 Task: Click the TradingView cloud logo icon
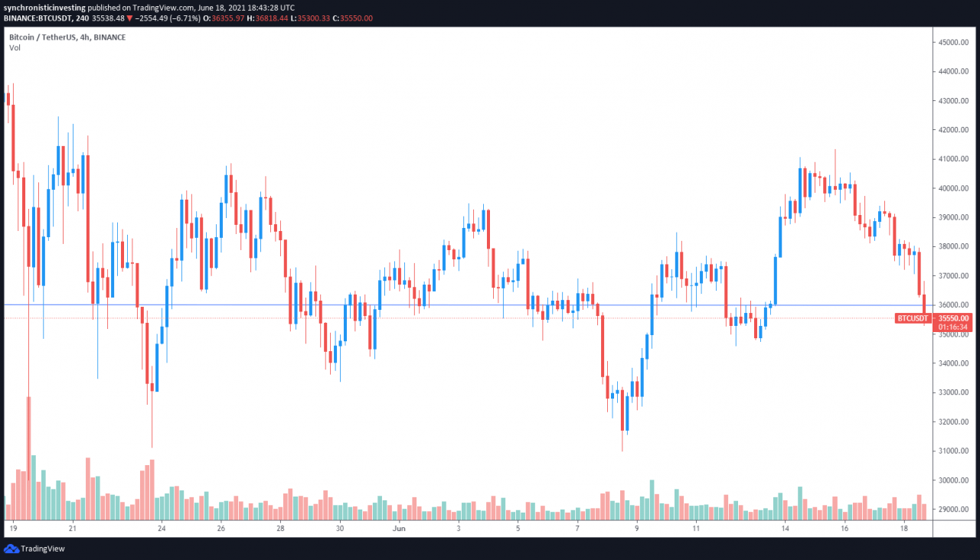pyautogui.click(x=11, y=549)
